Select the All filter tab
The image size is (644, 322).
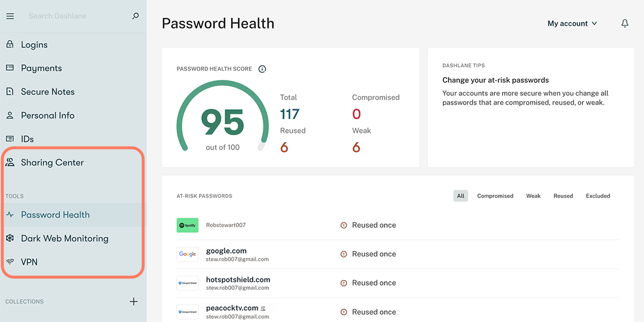(x=461, y=196)
